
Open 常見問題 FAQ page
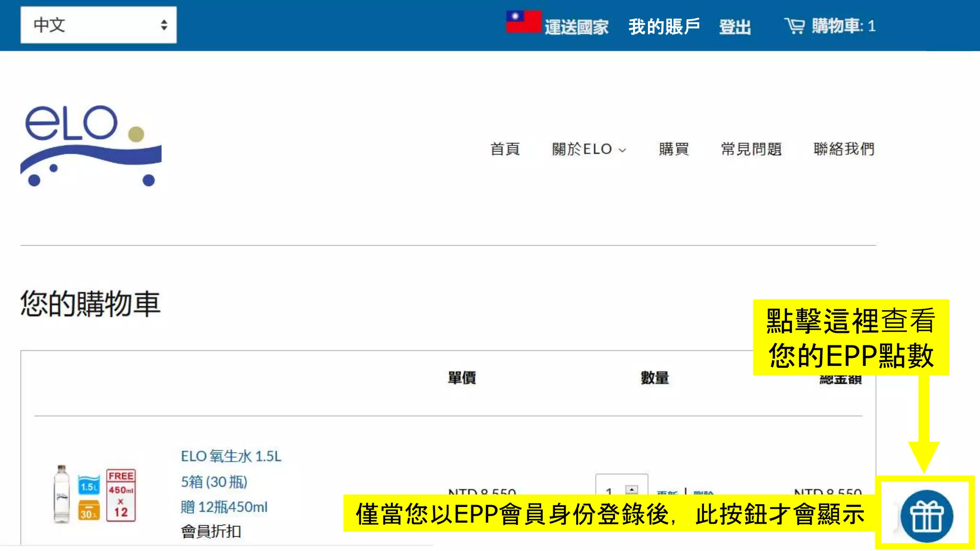pyautogui.click(x=751, y=149)
